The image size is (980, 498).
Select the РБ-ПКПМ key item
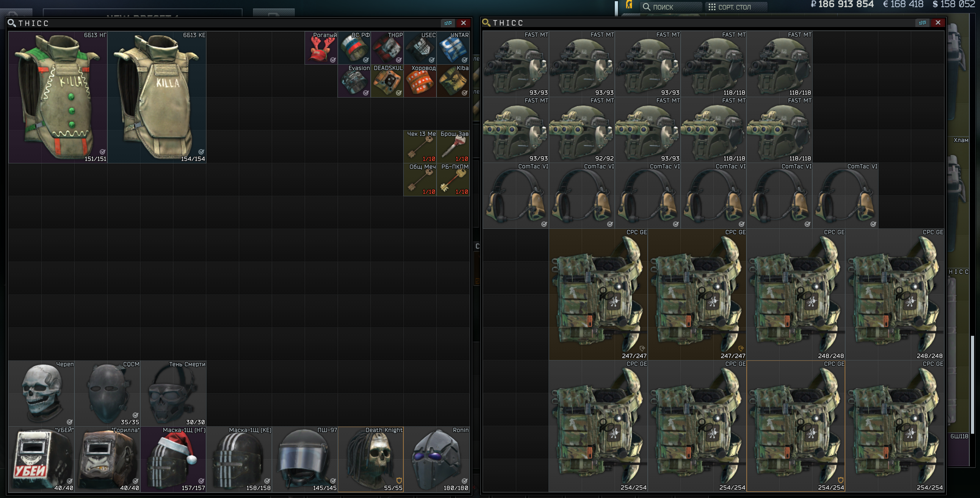(453, 180)
